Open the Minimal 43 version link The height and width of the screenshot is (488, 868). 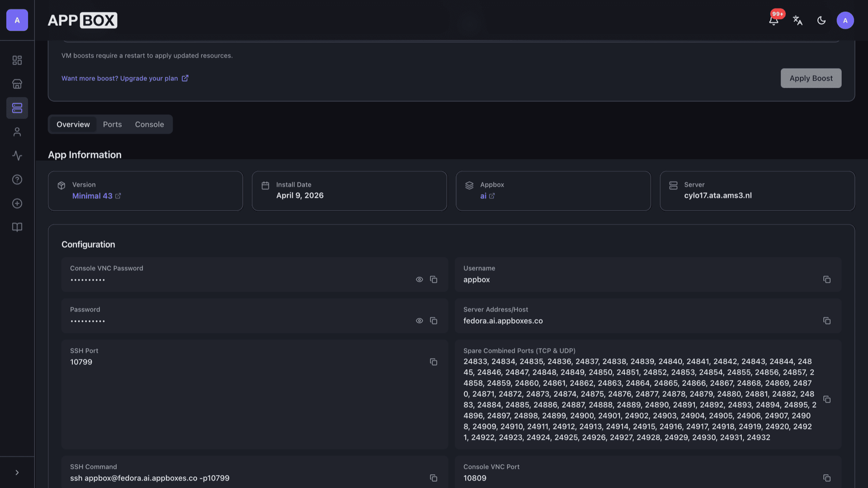coord(96,196)
